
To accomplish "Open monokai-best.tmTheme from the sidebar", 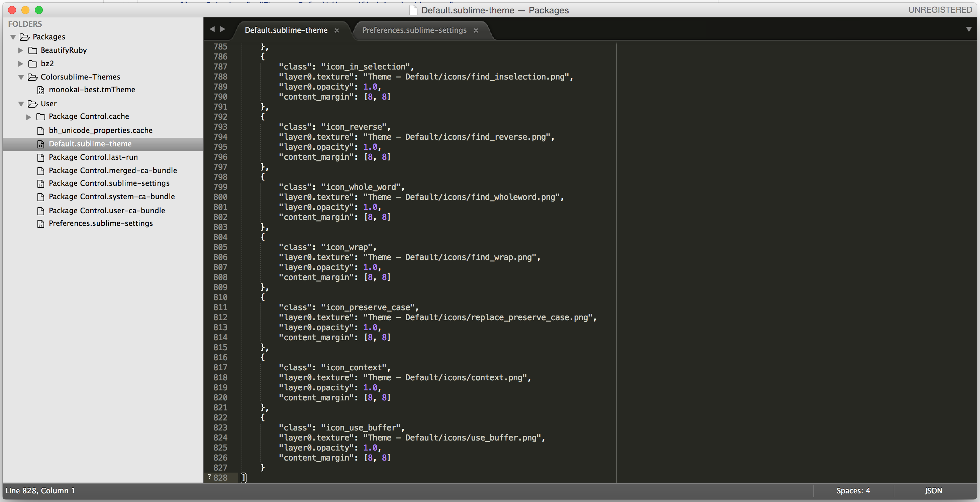I will 92,90.
